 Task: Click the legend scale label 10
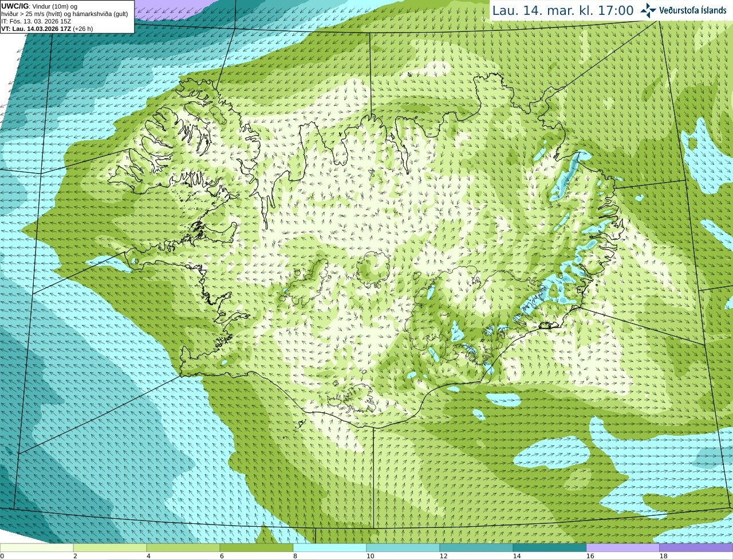point(370,556)
